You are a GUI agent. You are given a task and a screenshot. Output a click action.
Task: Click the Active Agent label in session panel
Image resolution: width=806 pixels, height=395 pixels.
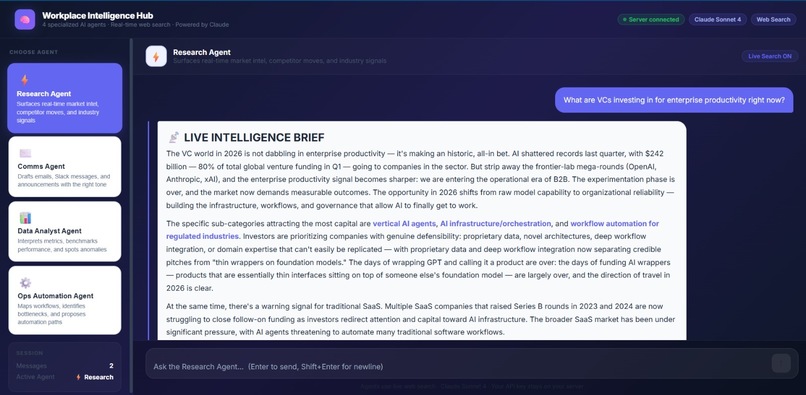click(x=35, y=377)
